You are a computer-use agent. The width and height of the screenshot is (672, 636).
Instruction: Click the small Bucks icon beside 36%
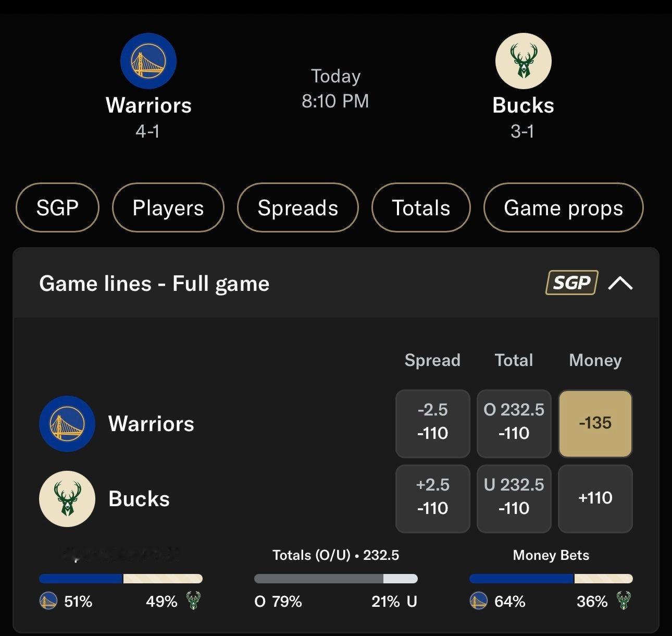(x=623, y=601)
